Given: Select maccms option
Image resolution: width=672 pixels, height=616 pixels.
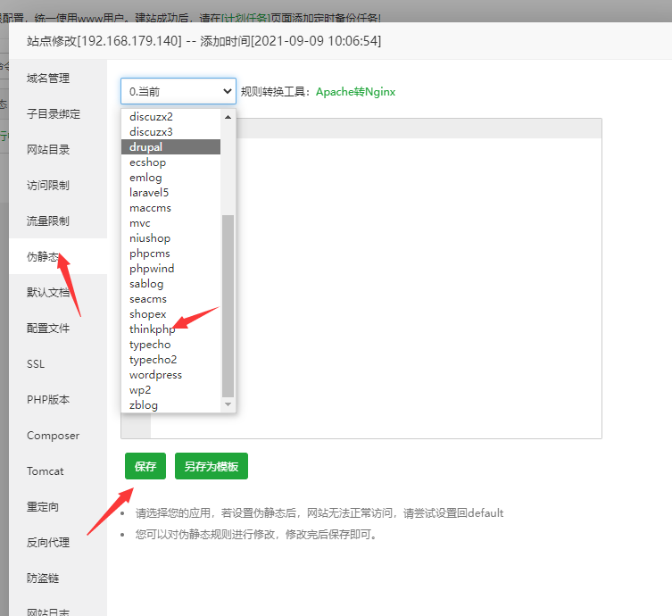Looking at the screenshot, I should [x=171, y=208].
